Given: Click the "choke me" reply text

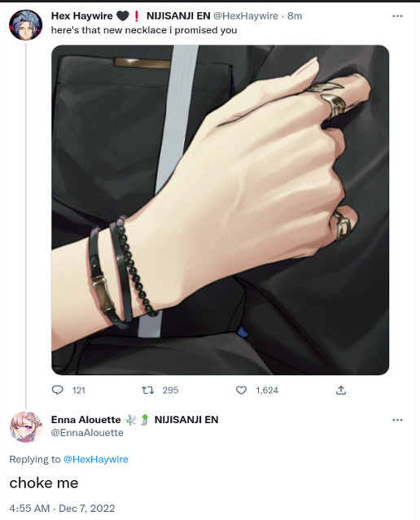Looking at the screenshot, I should (44, 483).
